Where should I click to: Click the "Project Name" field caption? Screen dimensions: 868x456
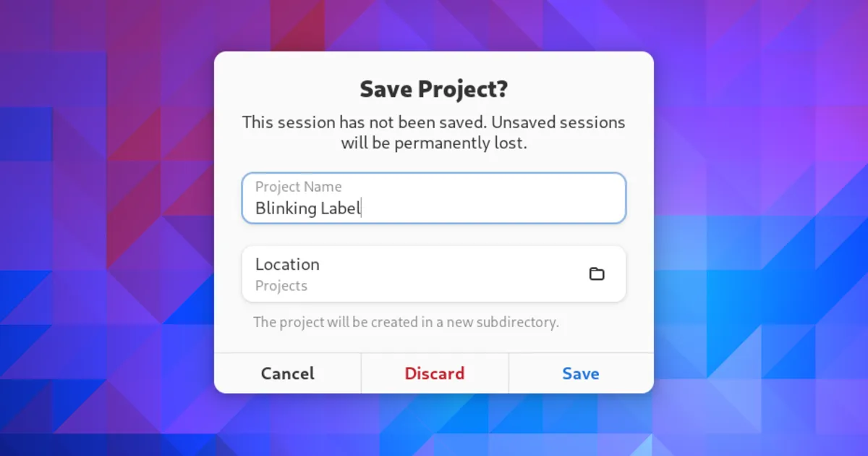[x=298, y=187]
